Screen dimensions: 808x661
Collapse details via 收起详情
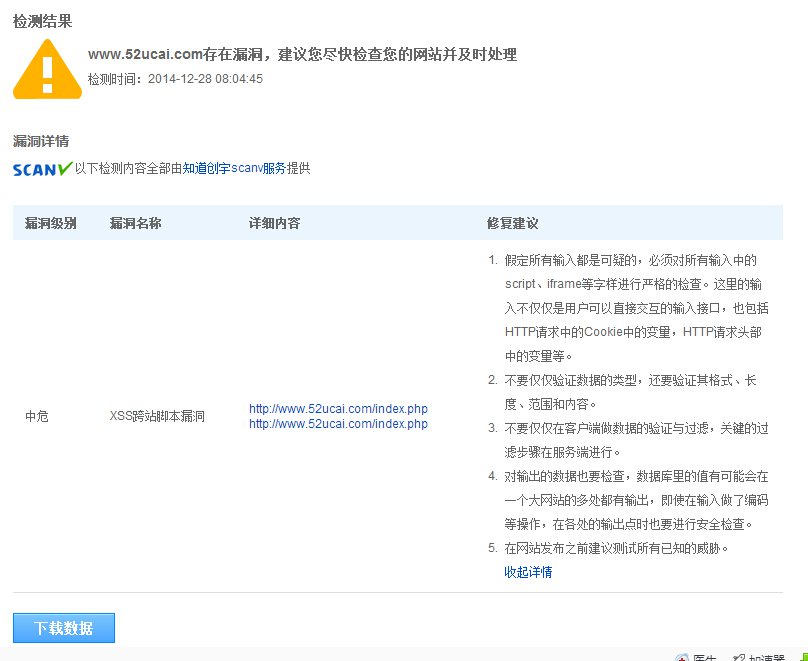tap(528, 572)
